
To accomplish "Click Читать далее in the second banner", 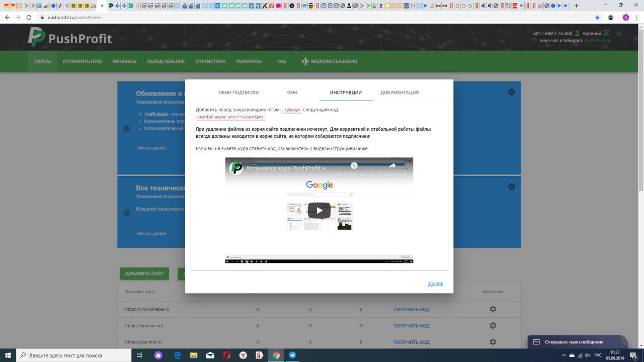I will 153,234.
